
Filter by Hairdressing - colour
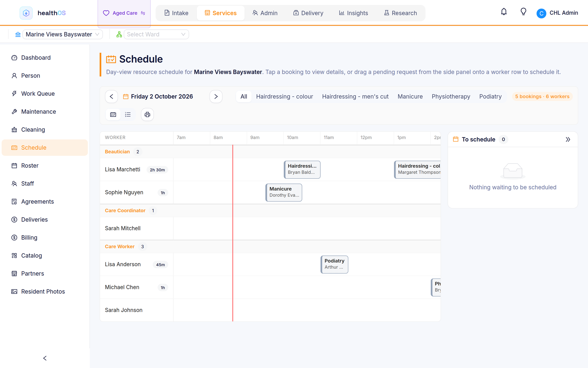pyautogui.click(x=285, y=97)
